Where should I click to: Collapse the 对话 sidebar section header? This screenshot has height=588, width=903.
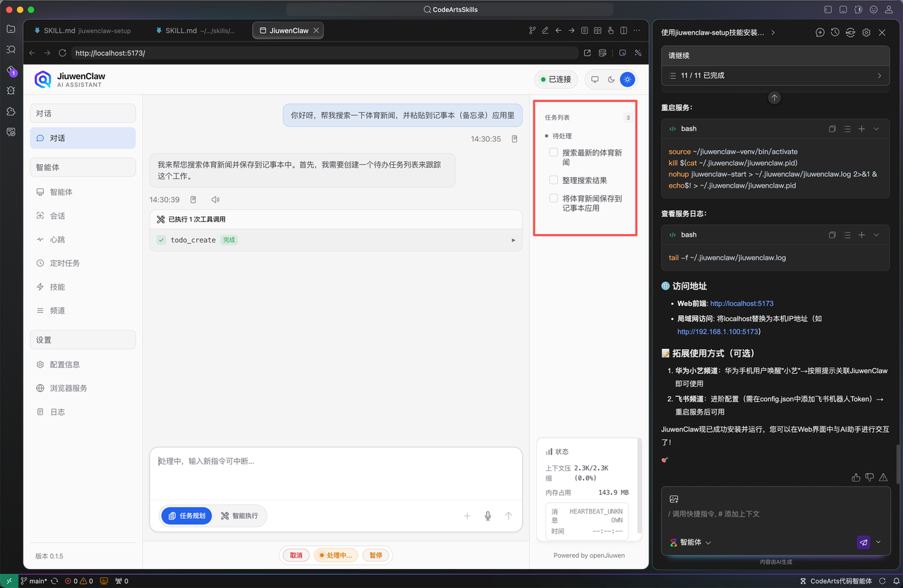click(83, 114)
